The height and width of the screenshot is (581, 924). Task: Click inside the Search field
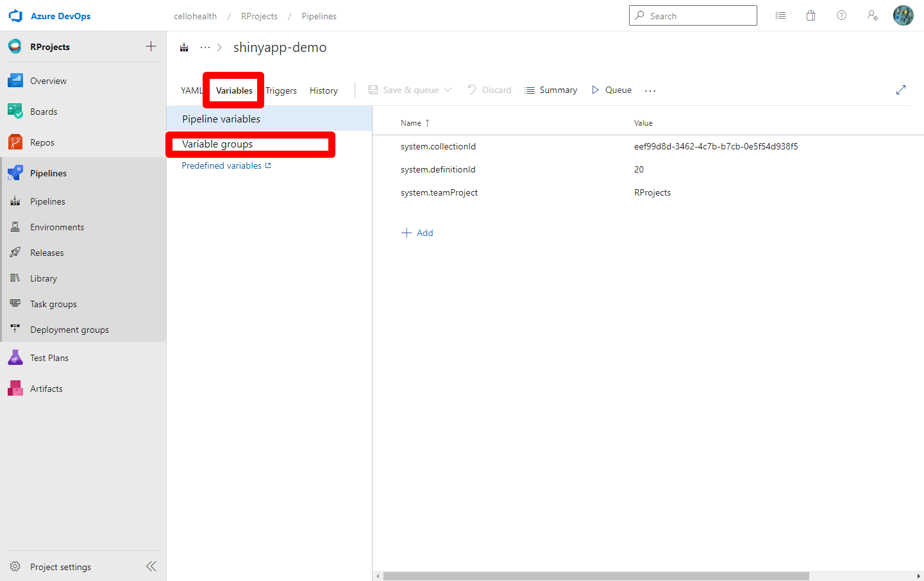(x=693, y=15)
